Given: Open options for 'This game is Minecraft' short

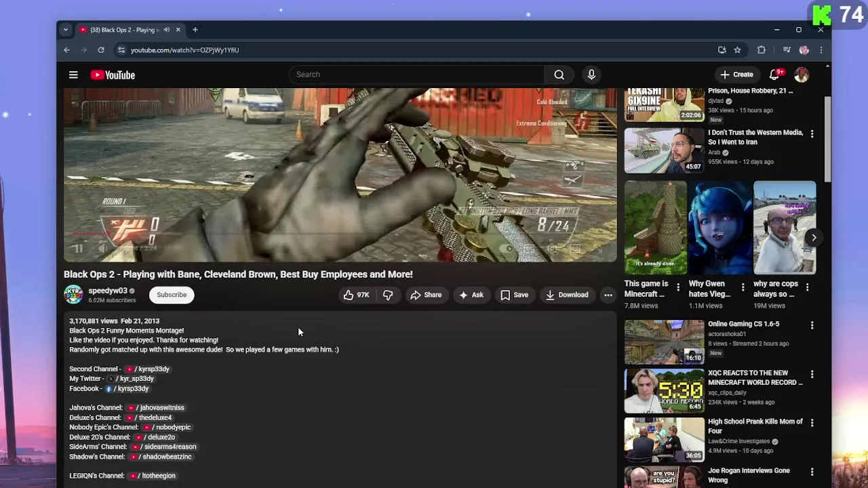Looking at the screenshot, I should click(x=678, y=287).
